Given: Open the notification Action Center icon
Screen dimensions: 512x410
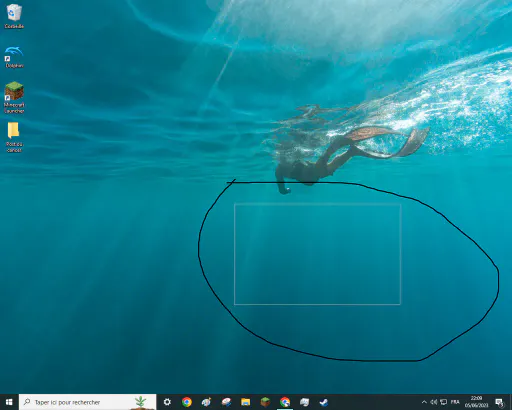Looking at the screenshot, I should [x=499, y=402].
